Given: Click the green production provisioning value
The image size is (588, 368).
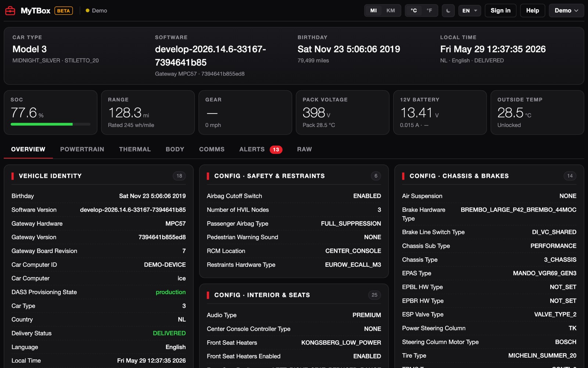Looking at the screenshot, I should point(171,292).
